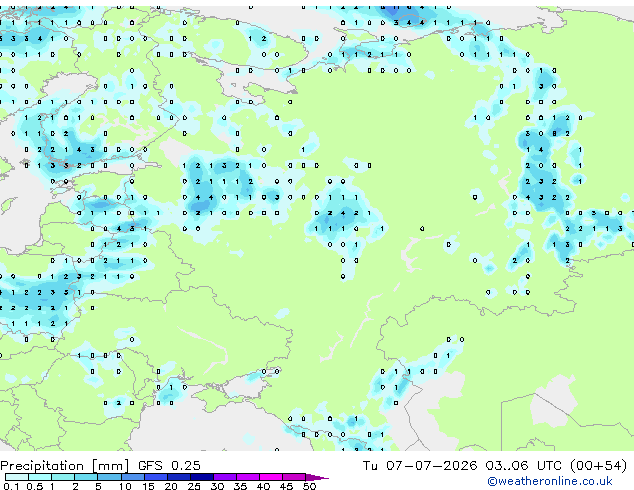Click the 0.5–1 mm legend color swatch
The height and width of the screenshot is (490, 634).
pos(40,477)
